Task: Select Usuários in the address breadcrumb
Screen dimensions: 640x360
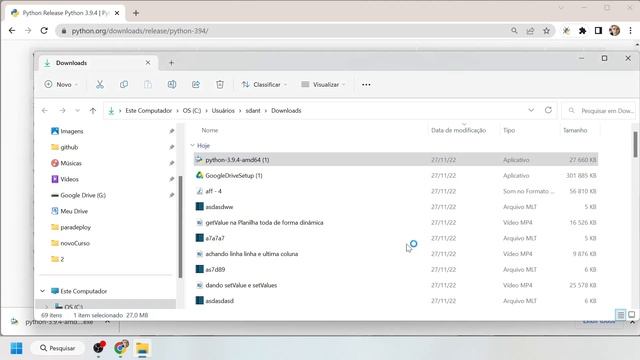Action: pos(223,111)
